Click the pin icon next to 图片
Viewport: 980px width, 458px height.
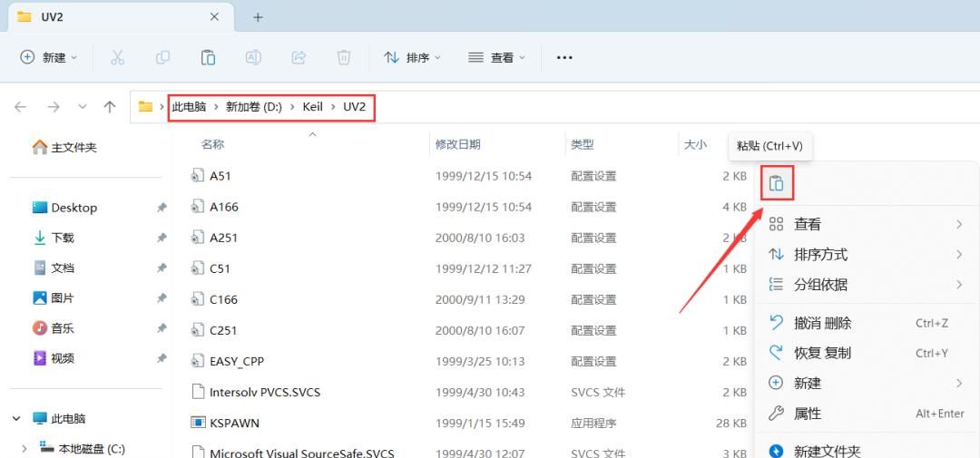pyautogui.click(x=162, y=298)
